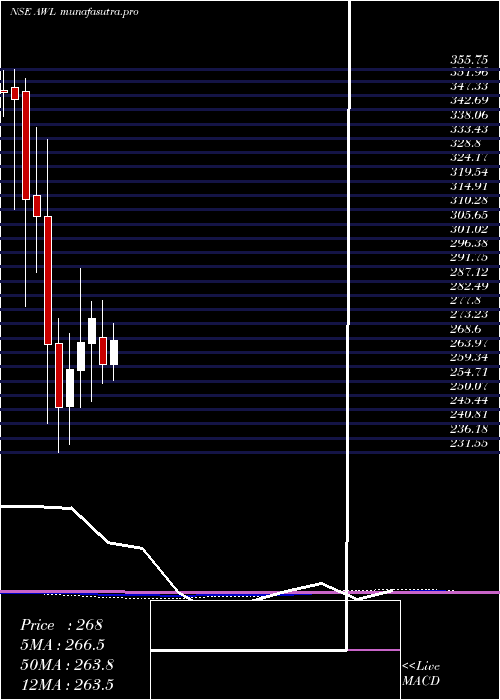Select the 259.34 price axis label
Screen dimensions: 500x700
tap(469, 358)
